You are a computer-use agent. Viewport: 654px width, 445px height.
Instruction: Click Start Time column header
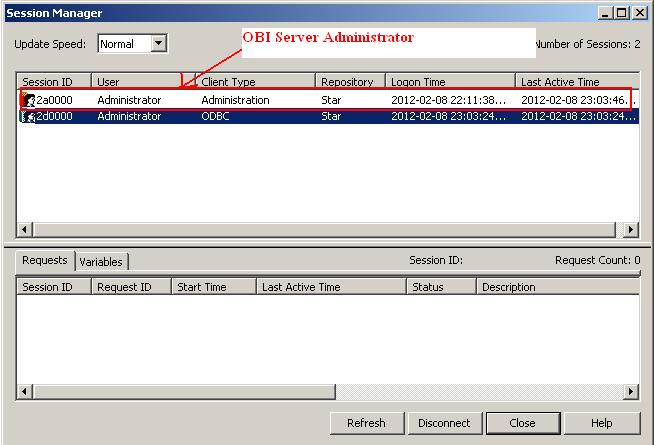tap(214, 287)
